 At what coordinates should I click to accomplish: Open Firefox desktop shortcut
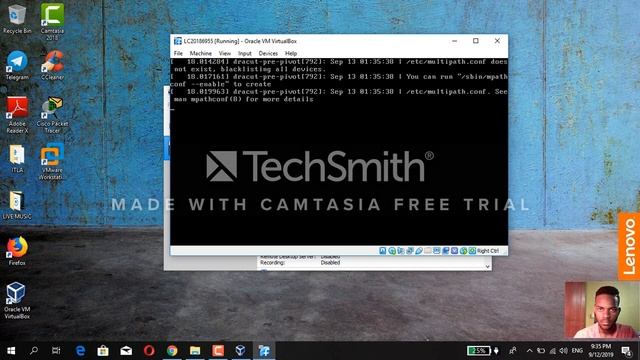[17, 251]
